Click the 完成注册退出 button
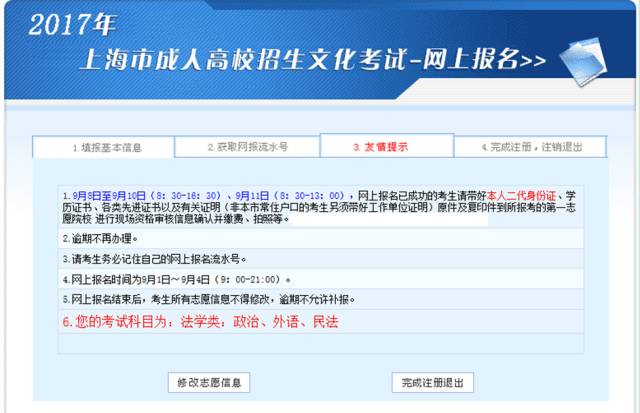The image size is (640, 413). pos(433,382)
